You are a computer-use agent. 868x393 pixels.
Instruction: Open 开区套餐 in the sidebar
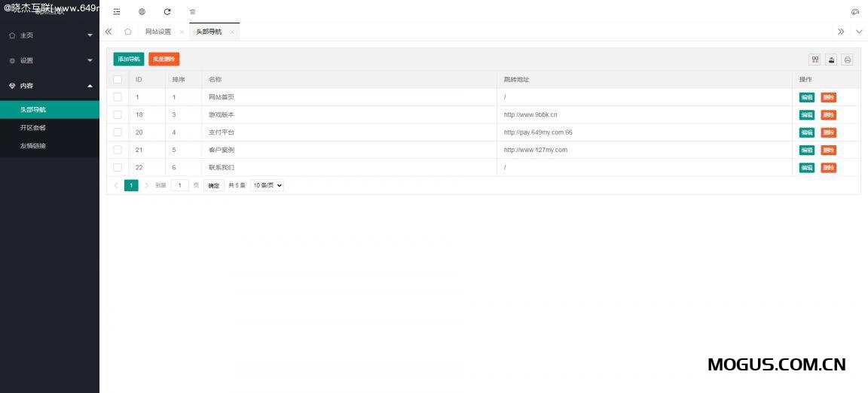click(x=33, y=128)
